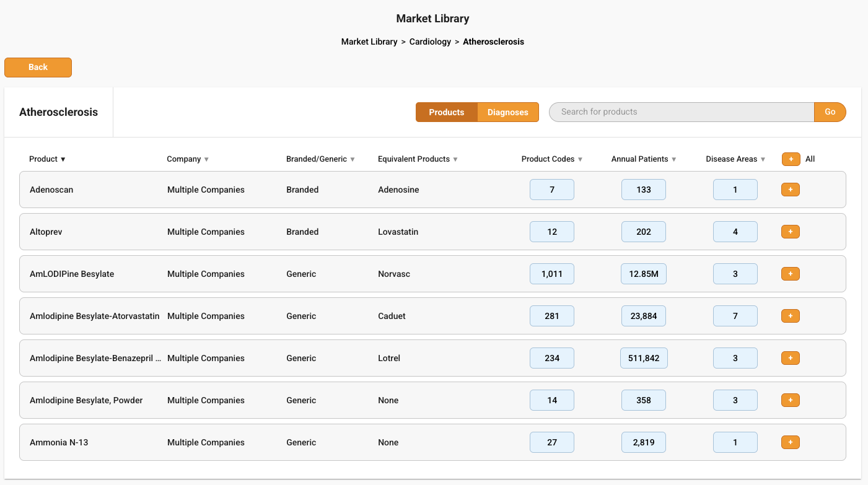View the 511,842 annual patients value
This screenshot has height=485, width=868.
[x=644, y=358]
